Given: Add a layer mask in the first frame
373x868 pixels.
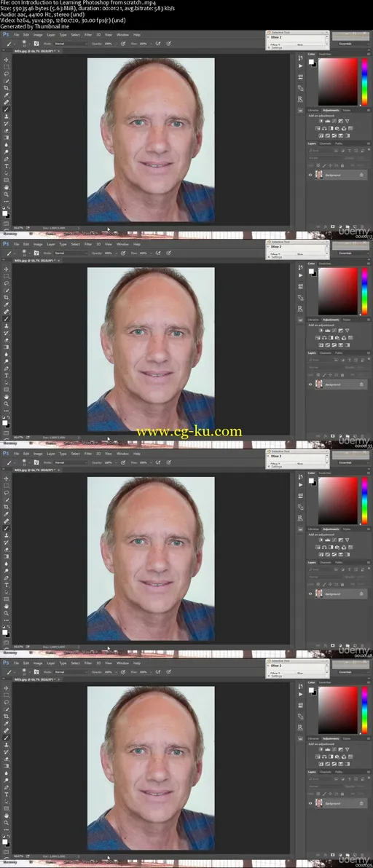Looking at the screenshot, I should (333, 226).
